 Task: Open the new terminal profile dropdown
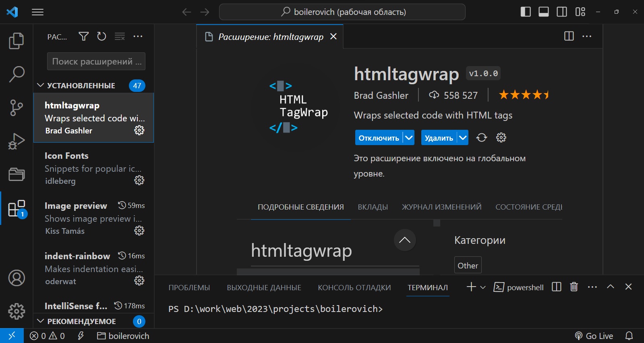pyautogui.click(x=483, y=287)
